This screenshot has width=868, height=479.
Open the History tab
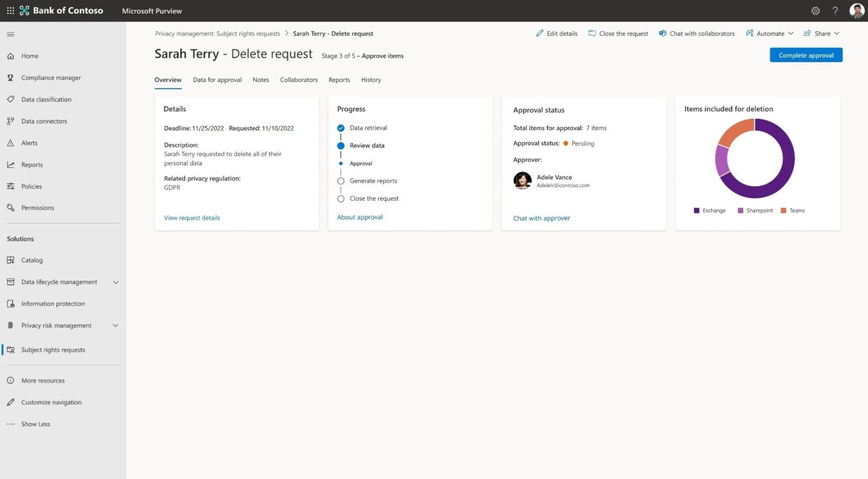pyautogui.click(x=371, y=80)
